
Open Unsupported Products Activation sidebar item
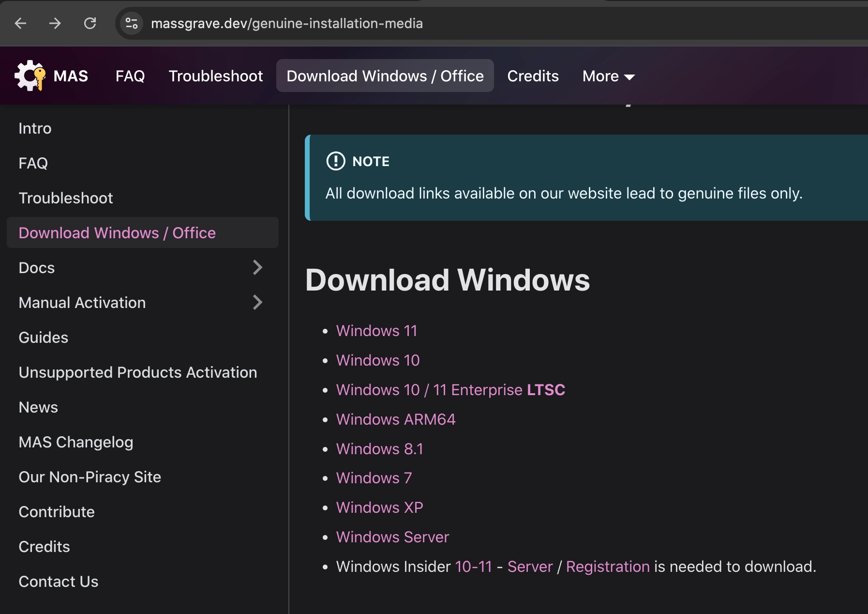point(143,372)
